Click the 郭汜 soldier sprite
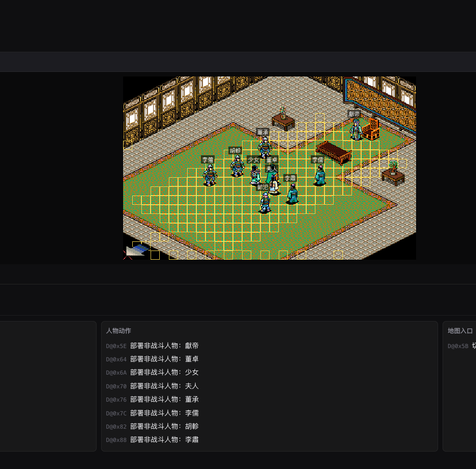This screenshot has width=476, height=469. tap(265, 202)
